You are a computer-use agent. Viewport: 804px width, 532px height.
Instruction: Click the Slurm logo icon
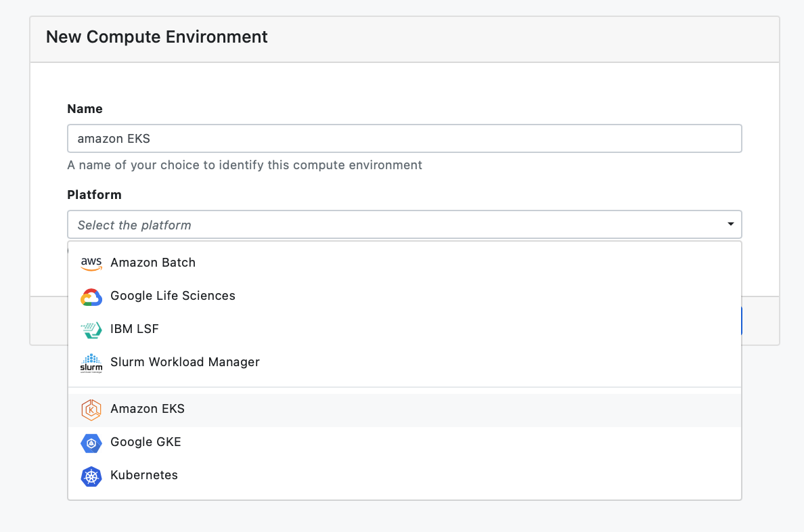click(91, 363)
